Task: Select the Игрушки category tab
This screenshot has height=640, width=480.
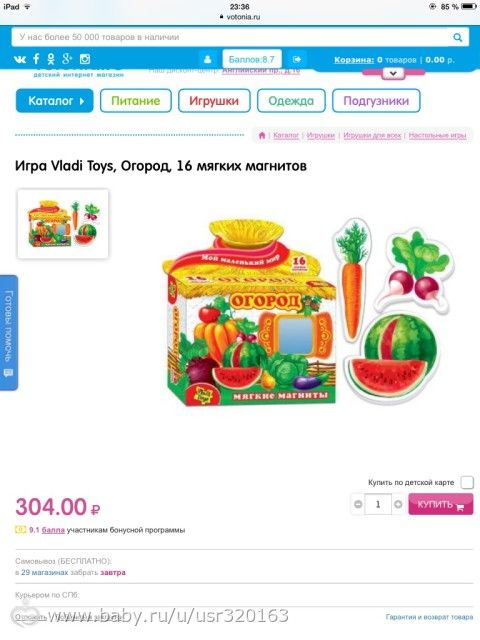Action: point(214,100)
